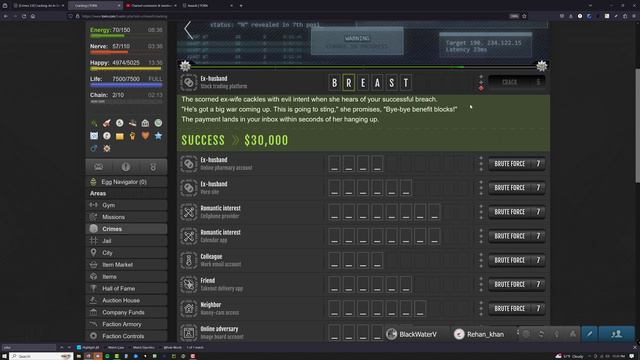Click the crime progress star on the right
Screen dimensions: 640x360
coord(542,66)
